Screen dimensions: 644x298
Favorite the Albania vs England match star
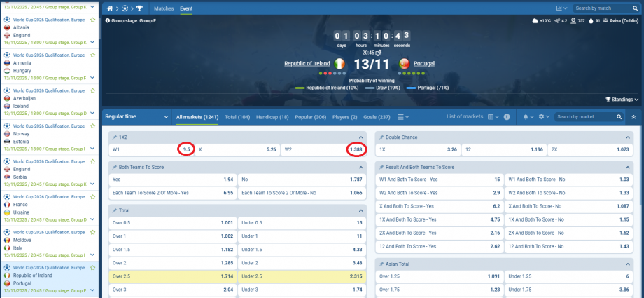[x=93, y=20]
